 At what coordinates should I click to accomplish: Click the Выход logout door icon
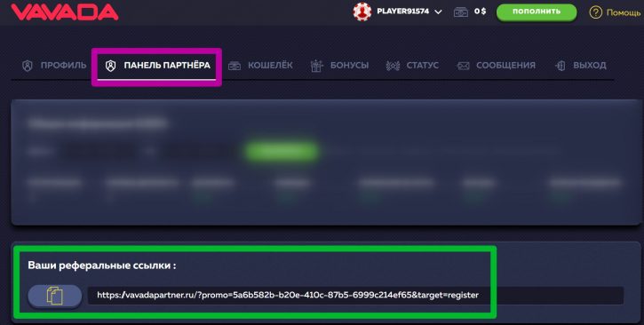coord(561,66)
